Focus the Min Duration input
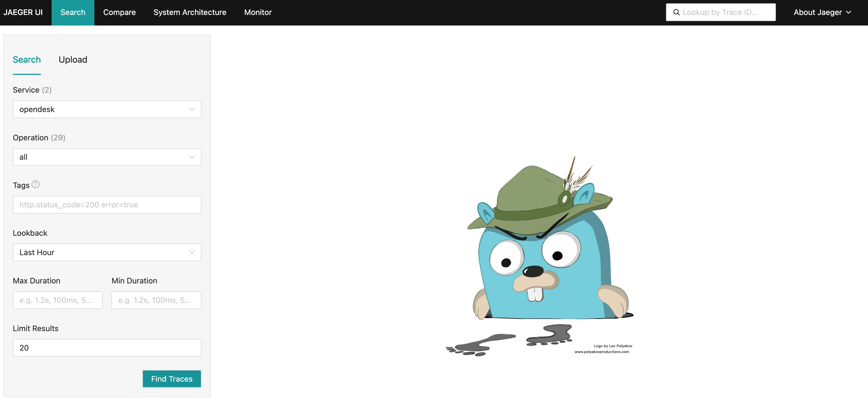Screen dimensions: 868x411 tap(156, 300)
